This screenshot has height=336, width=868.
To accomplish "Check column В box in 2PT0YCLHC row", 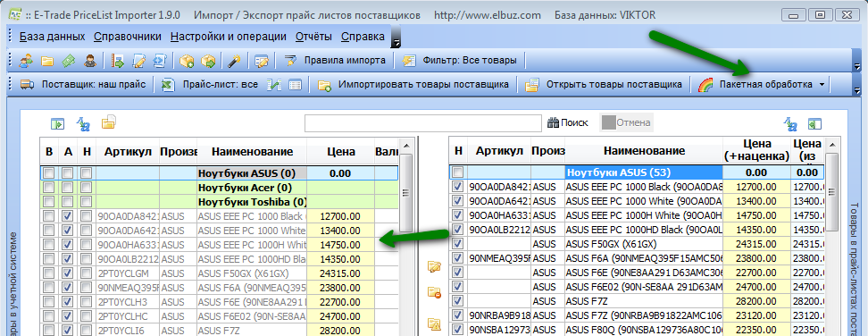I will coord(49,316).
